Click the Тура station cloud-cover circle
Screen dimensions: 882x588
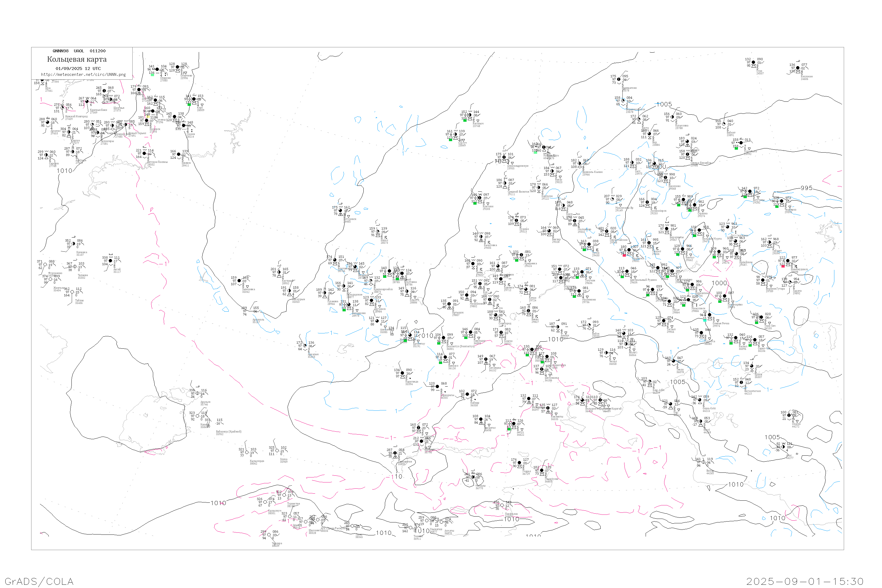753,63
